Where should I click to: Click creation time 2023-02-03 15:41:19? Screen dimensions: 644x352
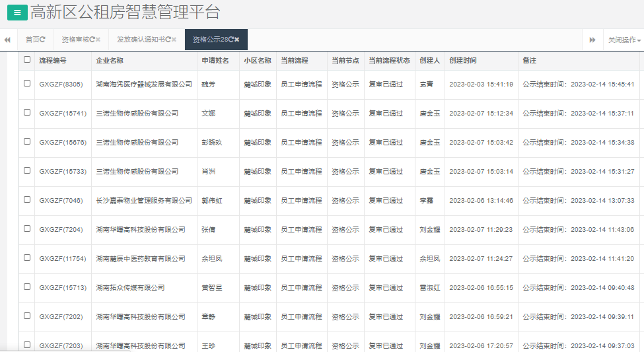(x=481, y=84)
